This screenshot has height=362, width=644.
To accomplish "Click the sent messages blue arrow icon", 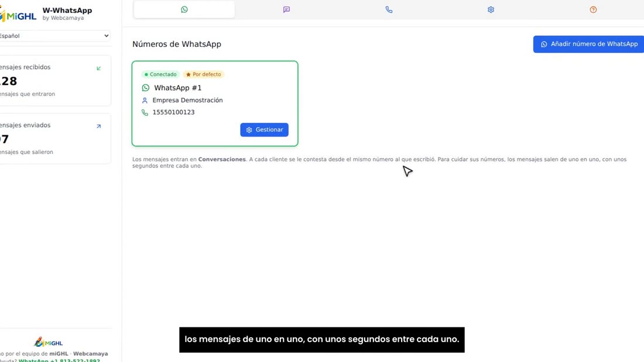I will click(98, 126).
